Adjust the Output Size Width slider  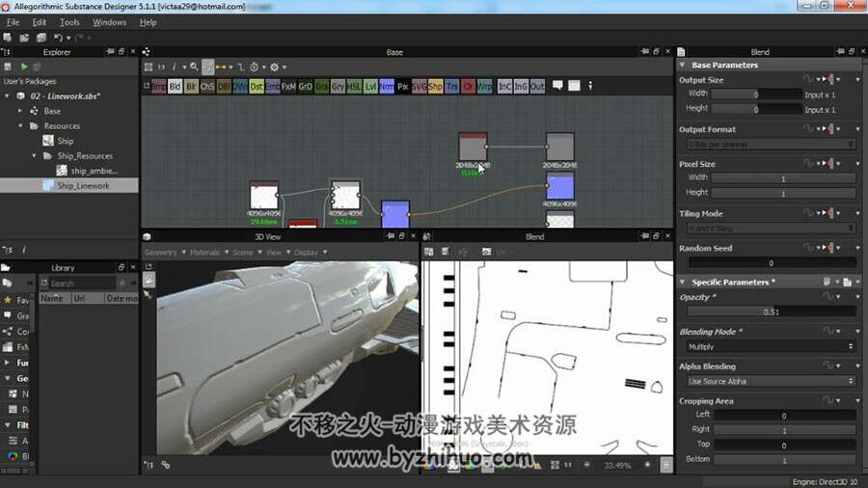point(756,95)
